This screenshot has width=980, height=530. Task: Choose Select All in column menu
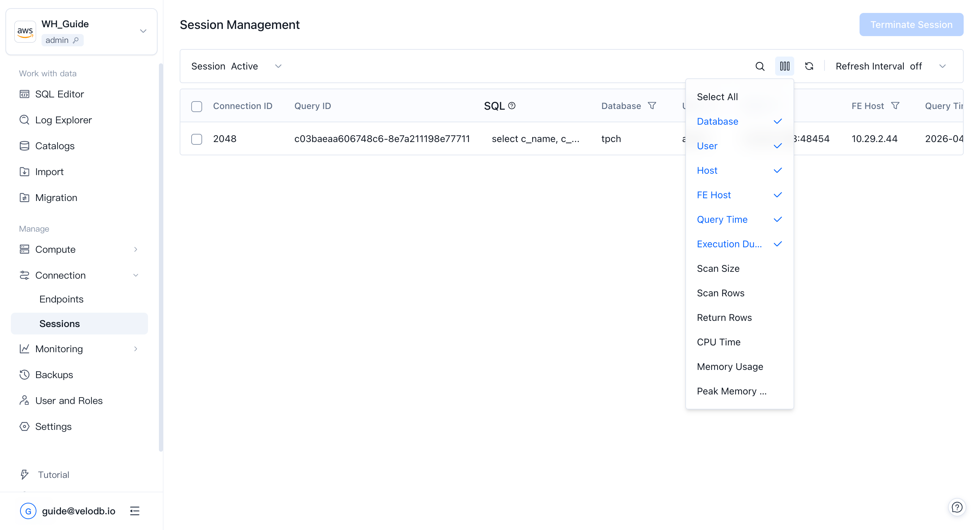point(717,97)
